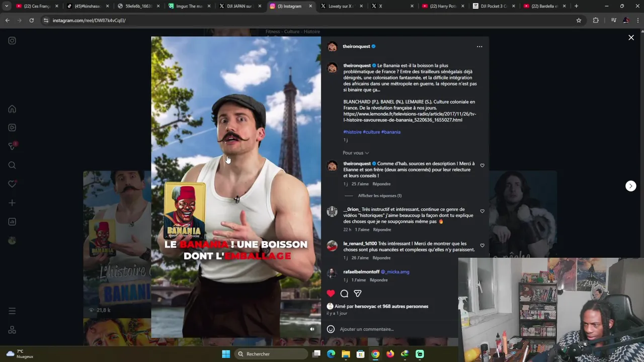
Task: Reply to the _0rion_ comment
Action: (x=382, y=230)
